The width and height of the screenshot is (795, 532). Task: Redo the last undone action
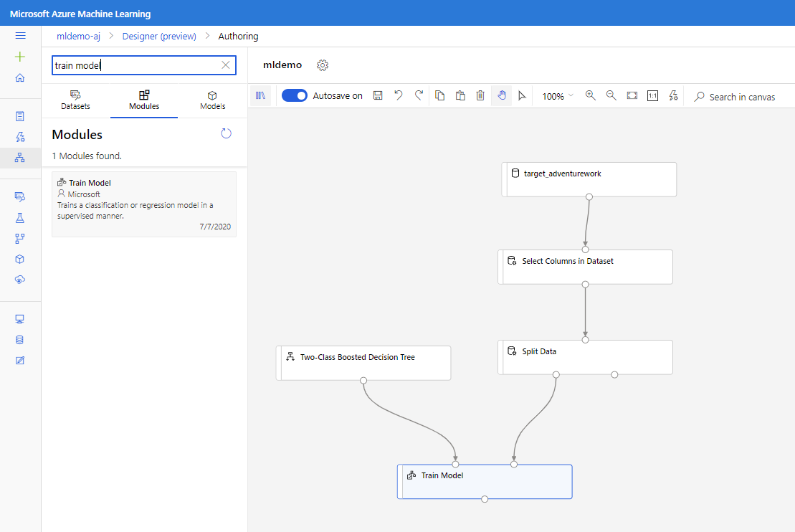pyautogui.click(x=419, y=95)
